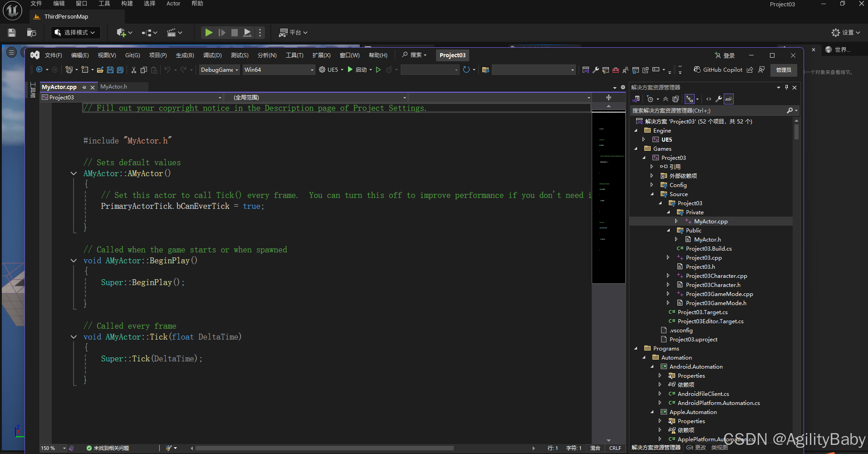Click the Undo arrow icon

pyautogui.click(x=167, y=70)
